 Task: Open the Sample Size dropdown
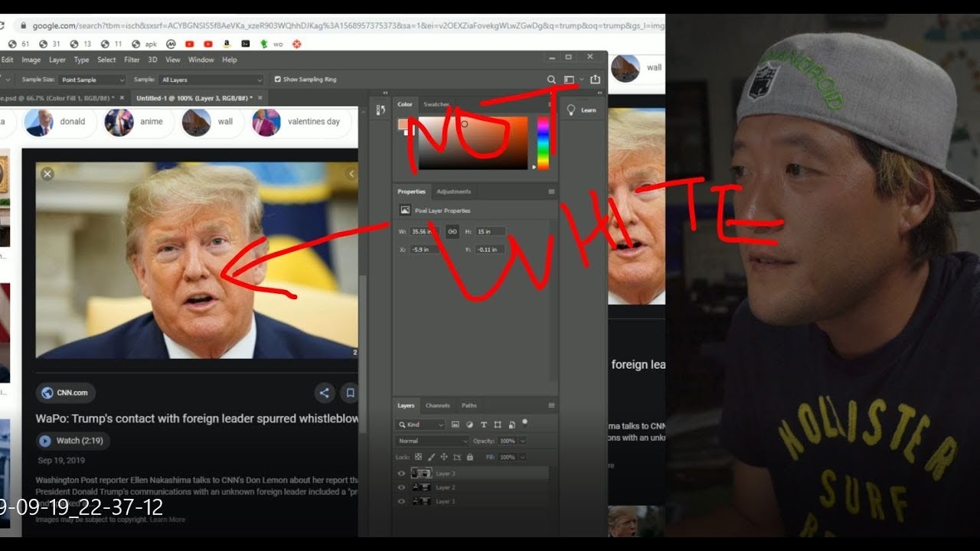coord(93,80)
